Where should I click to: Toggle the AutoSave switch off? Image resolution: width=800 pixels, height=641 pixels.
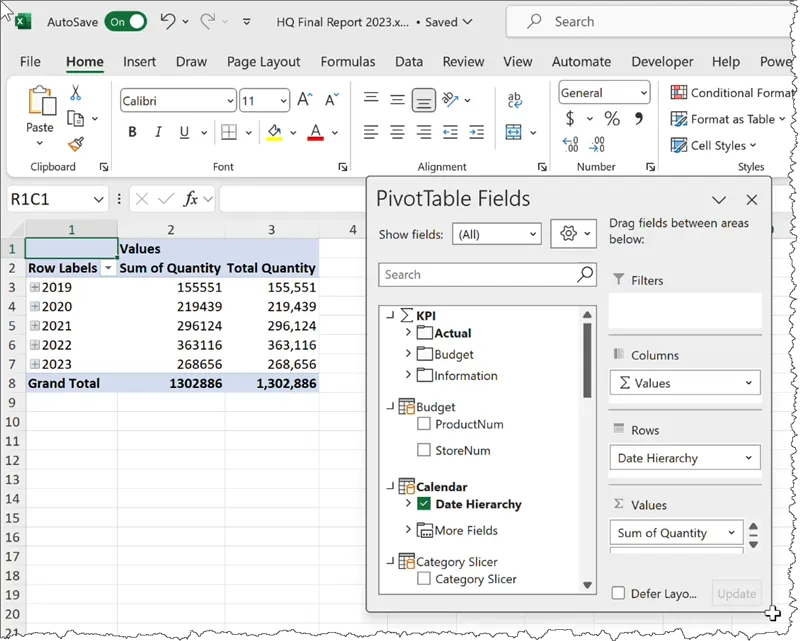[x=126, y=21]
